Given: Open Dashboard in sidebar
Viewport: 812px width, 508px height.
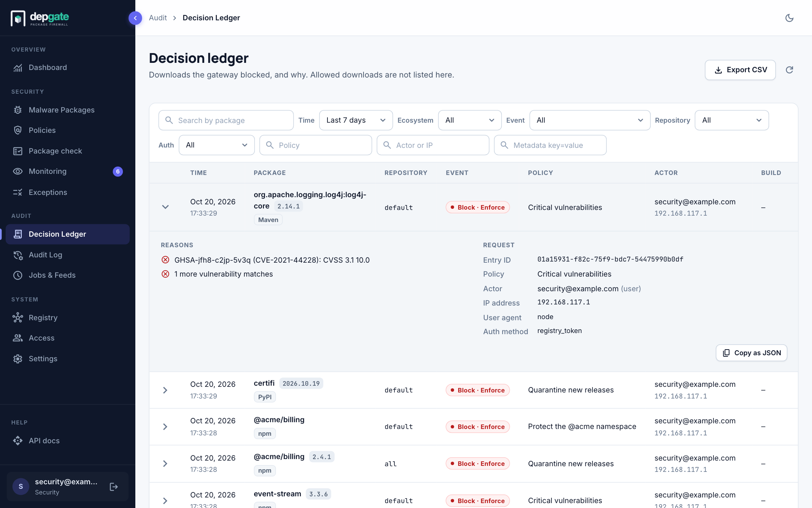Looking at the screenshot, I should point(68,68).
